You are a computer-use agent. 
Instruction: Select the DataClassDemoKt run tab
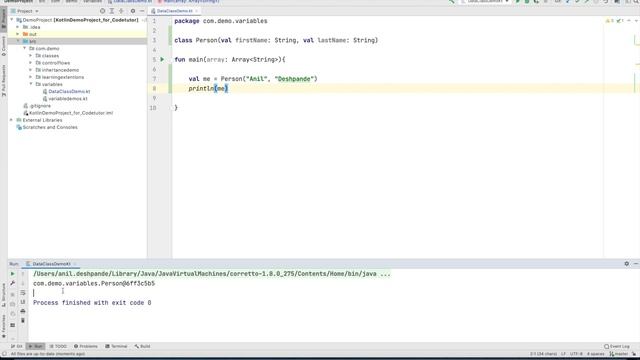[51, 264]
